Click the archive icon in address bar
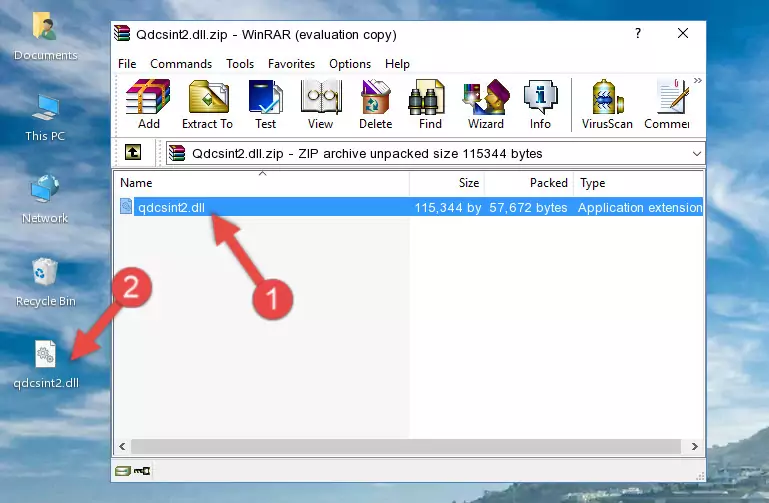The width and height of the screenshot is (769, 503). tap(177, 153)
